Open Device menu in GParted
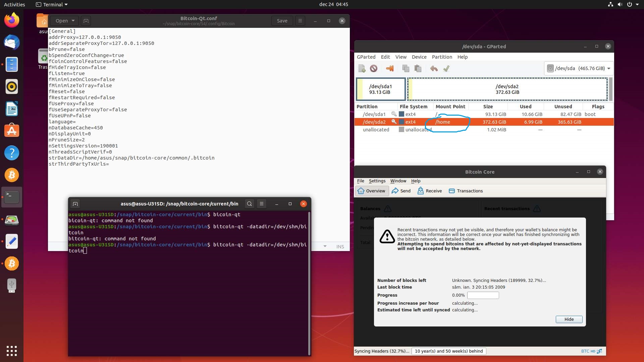 click(419, 57)
